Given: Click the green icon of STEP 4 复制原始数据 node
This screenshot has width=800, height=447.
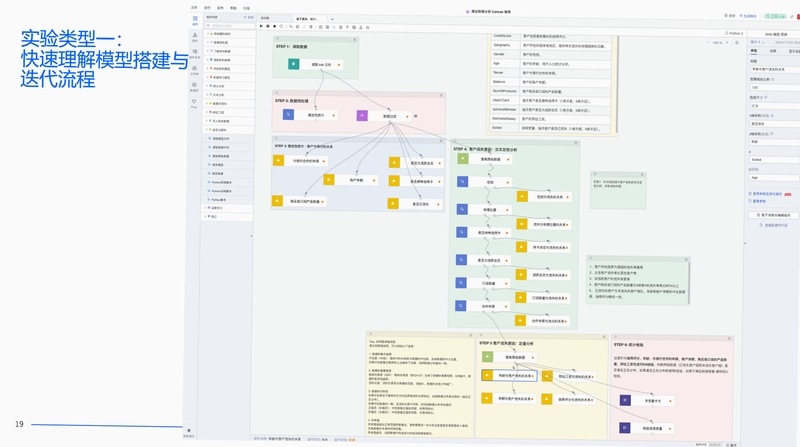Looking at the screenshot, I should [462, 159].
